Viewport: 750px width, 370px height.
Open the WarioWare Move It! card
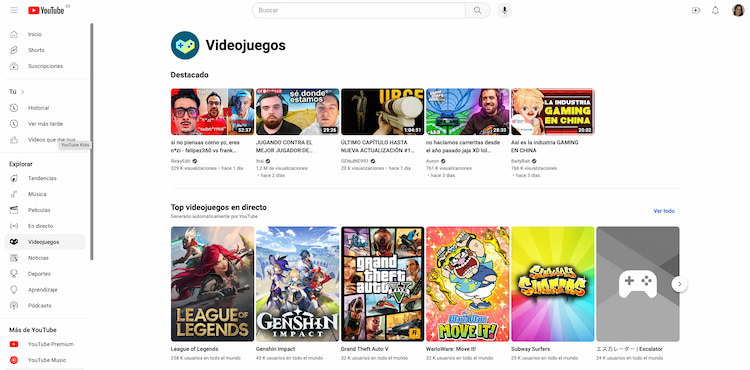[x=468, y=284]
